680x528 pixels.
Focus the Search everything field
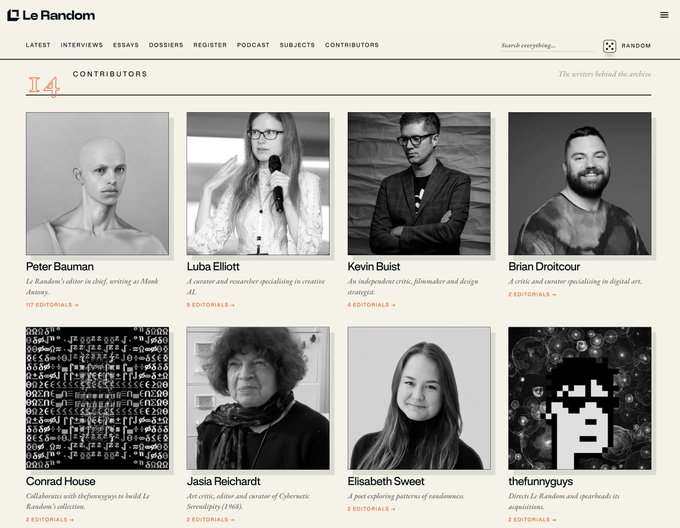[x=546, y=46]
